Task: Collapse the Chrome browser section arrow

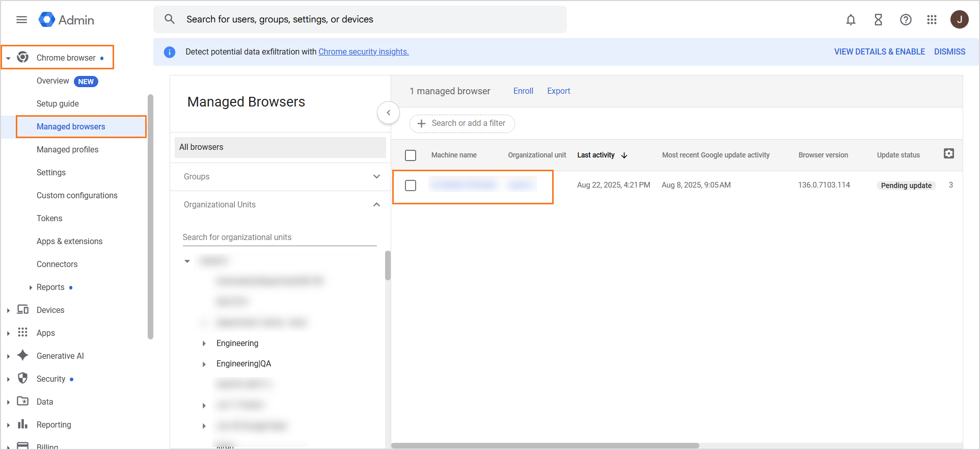Action: point(8,58)
